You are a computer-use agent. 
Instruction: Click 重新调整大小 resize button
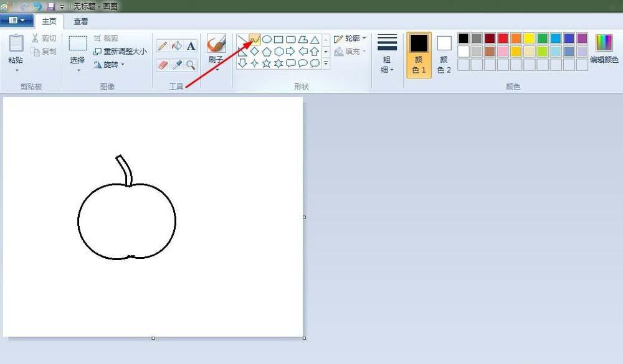[x=120, y=51]
